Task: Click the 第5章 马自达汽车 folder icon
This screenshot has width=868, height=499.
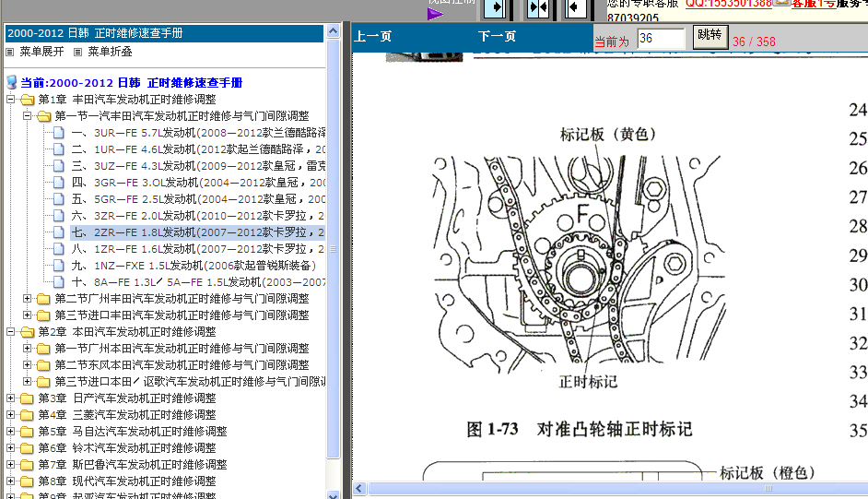Action: click(x=27, y=432)
